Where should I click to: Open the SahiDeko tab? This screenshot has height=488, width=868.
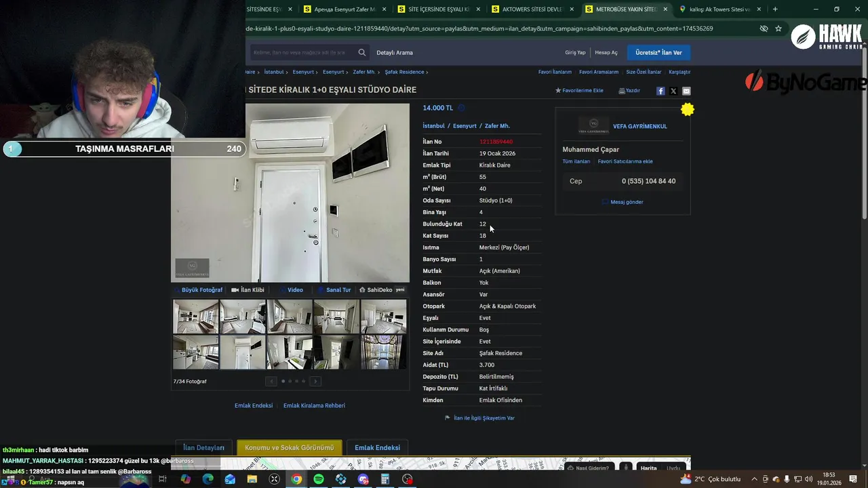coord(382,290)
